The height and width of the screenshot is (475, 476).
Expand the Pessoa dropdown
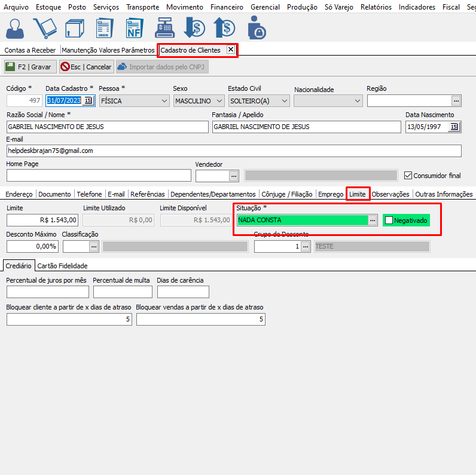click(164, 101)
